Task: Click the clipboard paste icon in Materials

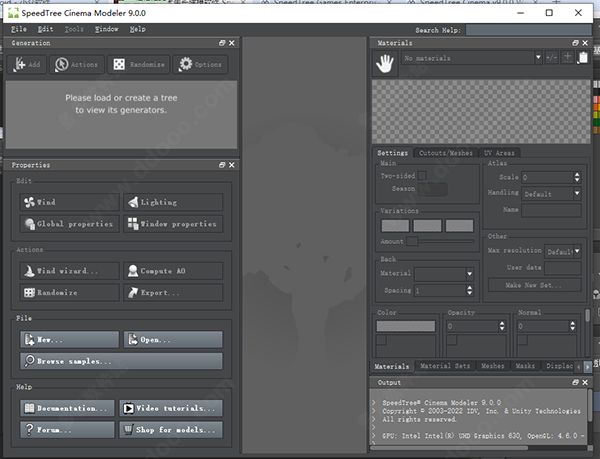Action: [x=583, y=58]
